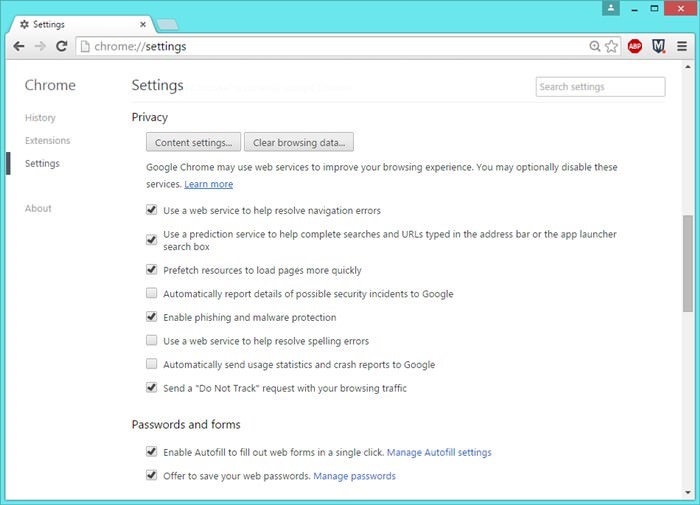The height and width of the screenshot is (505, 700).
Task: Enable automatic usage statistics reporting checkbox
Action: (152, 365)
